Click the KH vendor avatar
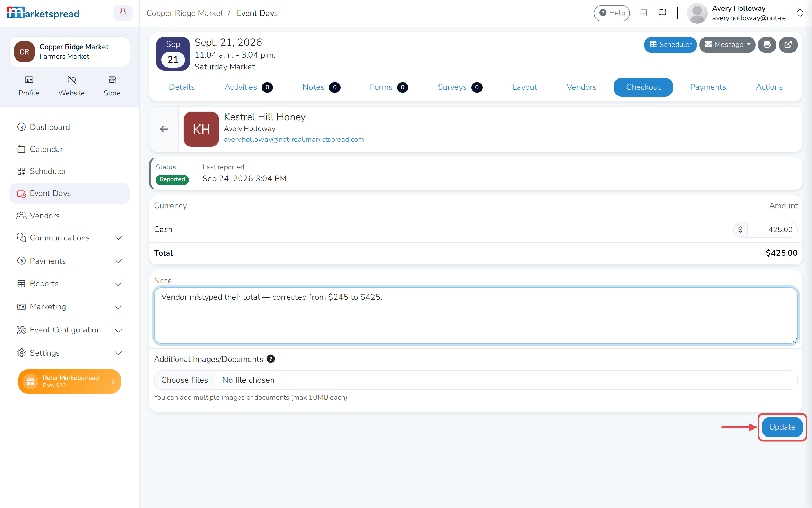The width and height of the screenshot is (812, 508). [201, 129]
